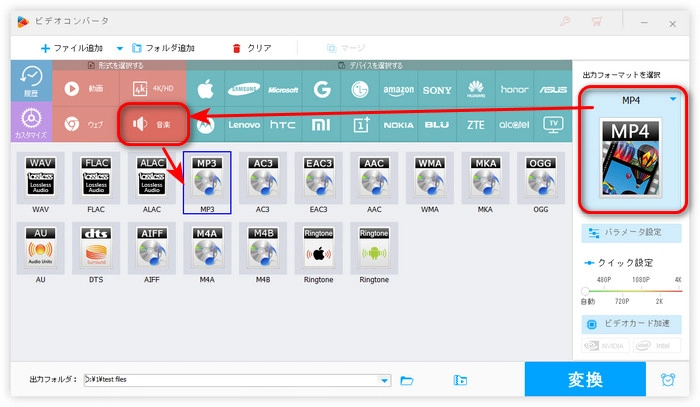Open the customize (カスタマイズ) gear icon
The width and height of the screenshot is (700, 407).
30,124
